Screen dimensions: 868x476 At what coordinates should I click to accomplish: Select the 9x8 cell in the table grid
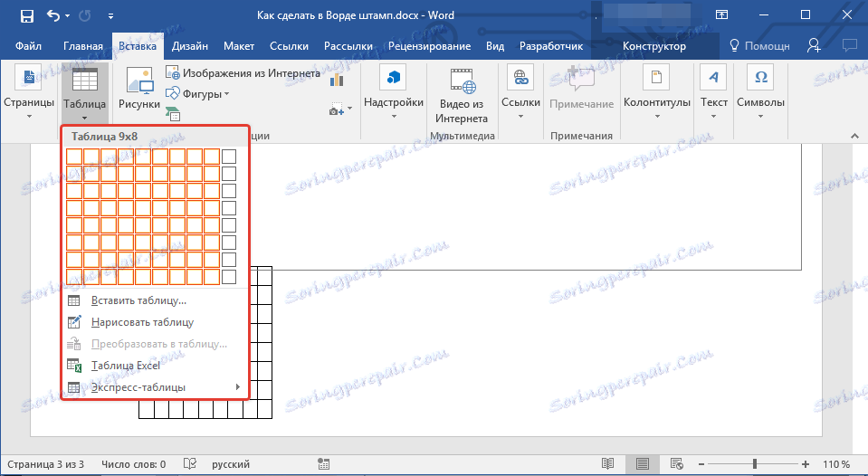(212, 277)
